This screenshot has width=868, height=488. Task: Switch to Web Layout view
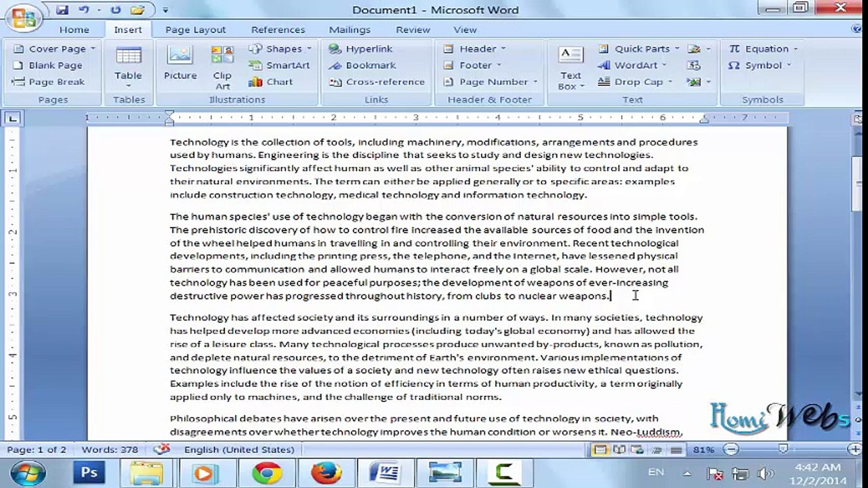(x=637, y=449)
